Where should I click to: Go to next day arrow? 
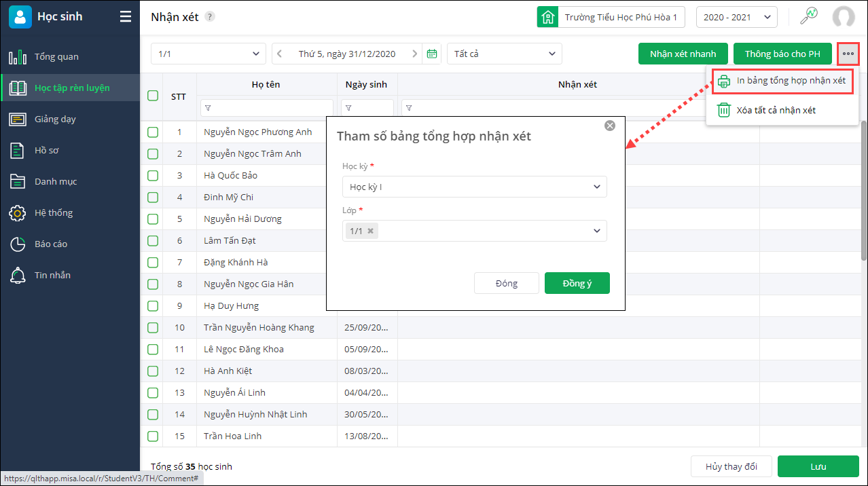[x=415, y=54]
